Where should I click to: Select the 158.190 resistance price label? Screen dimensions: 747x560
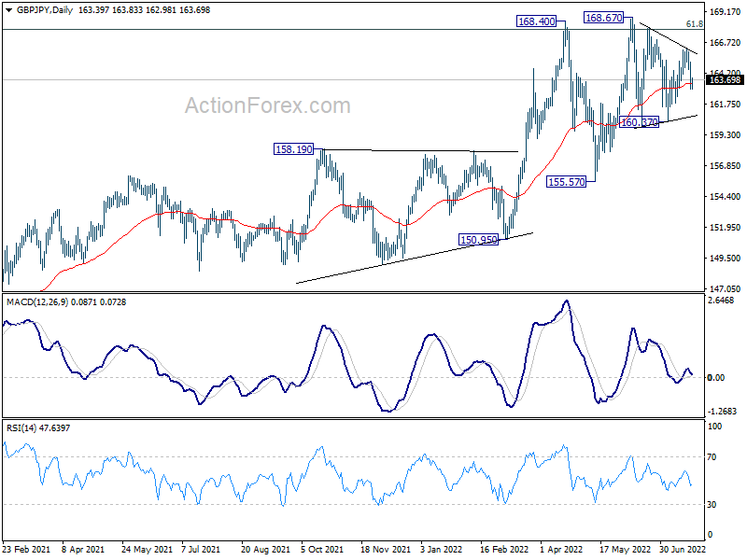pos(292,148)
